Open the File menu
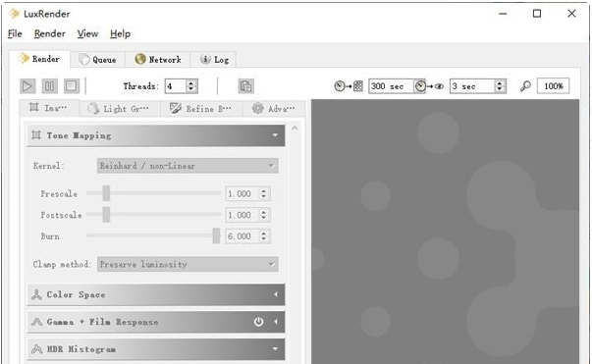This screenshot has width=592, height=364. pyautogui.click(x=15, y=33)
